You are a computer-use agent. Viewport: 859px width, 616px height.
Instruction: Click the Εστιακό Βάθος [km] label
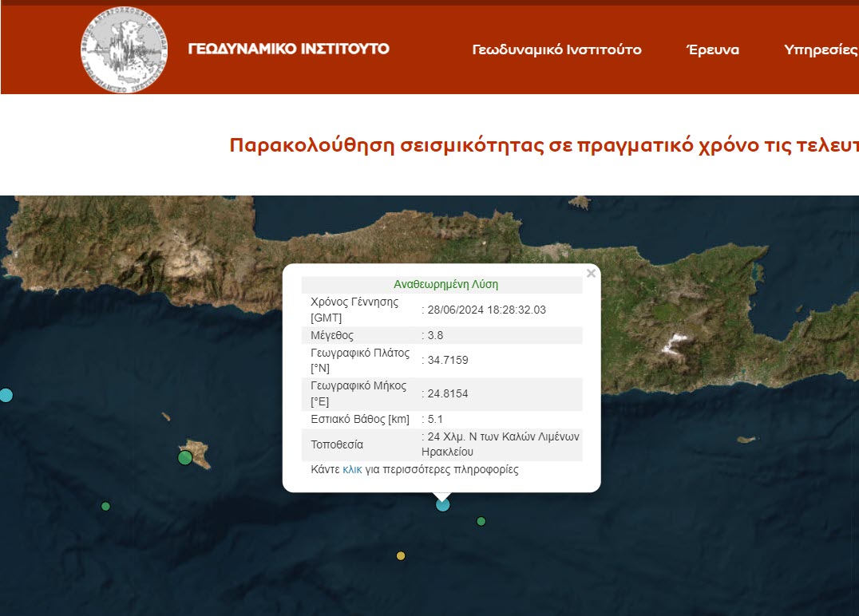[x=360, y=419]
